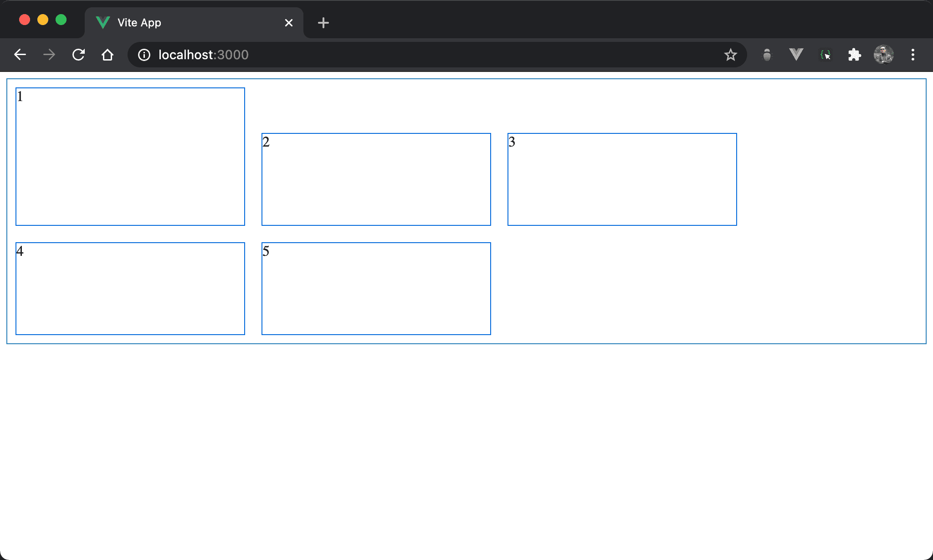Viewport: 933px width, 560px height.
Task: Click the box labeled 2
Action: [x=376, y=179]
